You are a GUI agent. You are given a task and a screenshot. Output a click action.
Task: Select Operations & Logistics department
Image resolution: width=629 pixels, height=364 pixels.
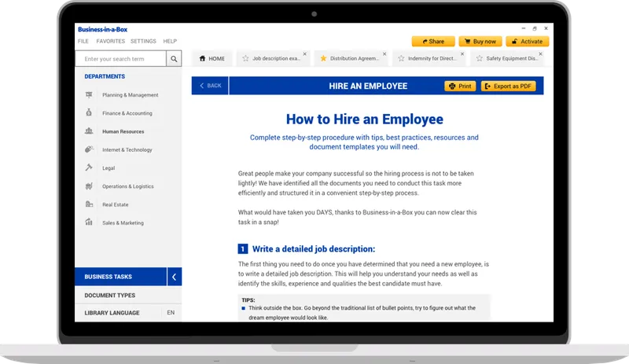[128, 186]
